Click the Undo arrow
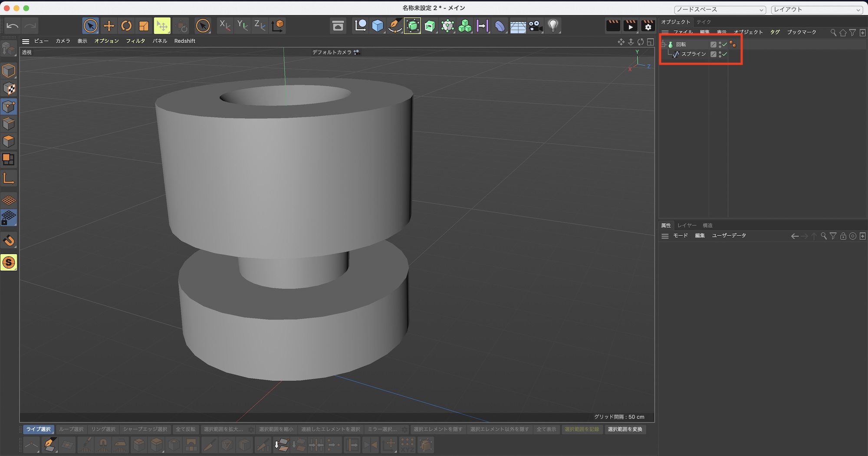This screenshot has width=868, height=456. (13, 26)
